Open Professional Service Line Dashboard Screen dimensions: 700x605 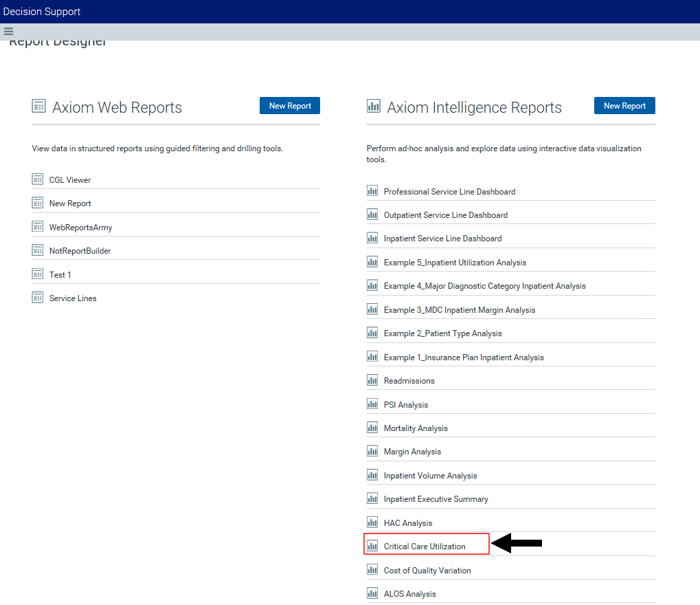click(449, 192)
